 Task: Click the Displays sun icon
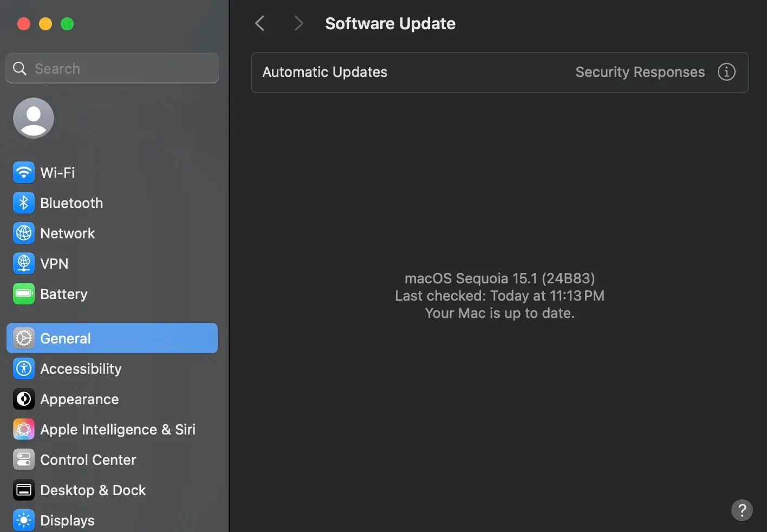pyautogui.click(x=23, y=520)
